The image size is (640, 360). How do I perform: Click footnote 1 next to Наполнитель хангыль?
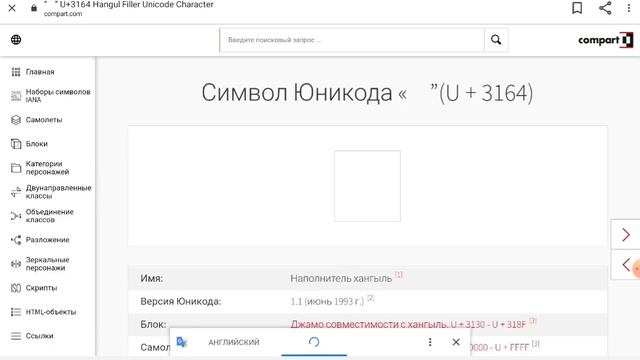point(399,275)
